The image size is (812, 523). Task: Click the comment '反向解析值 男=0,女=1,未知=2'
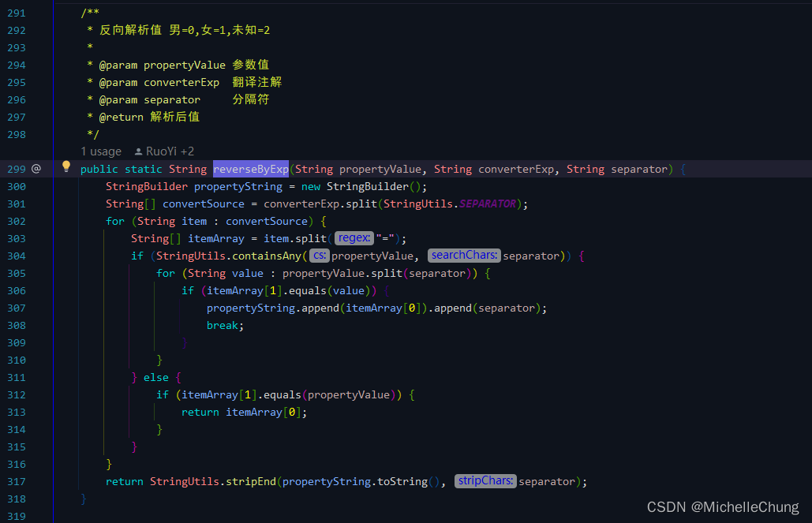(185, 30)
